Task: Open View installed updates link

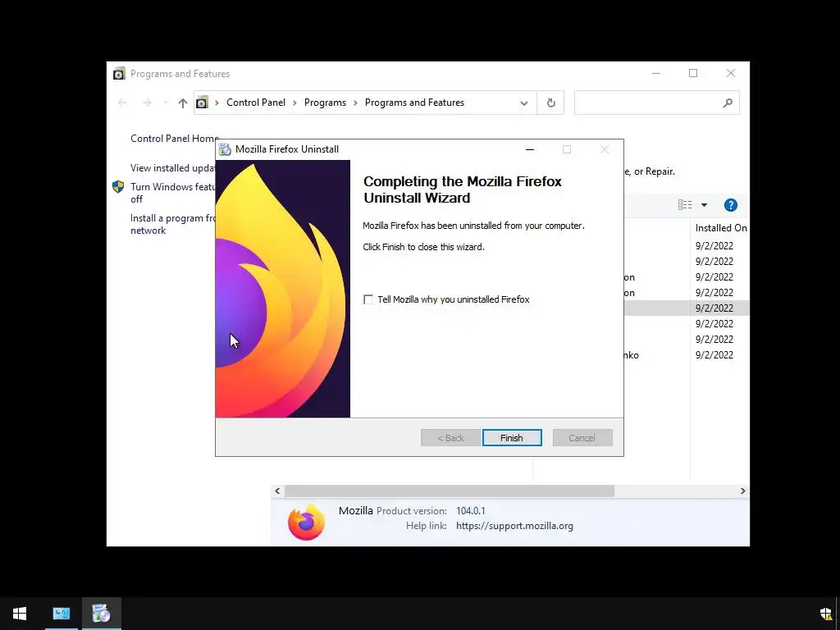Action: pos(173,168)
